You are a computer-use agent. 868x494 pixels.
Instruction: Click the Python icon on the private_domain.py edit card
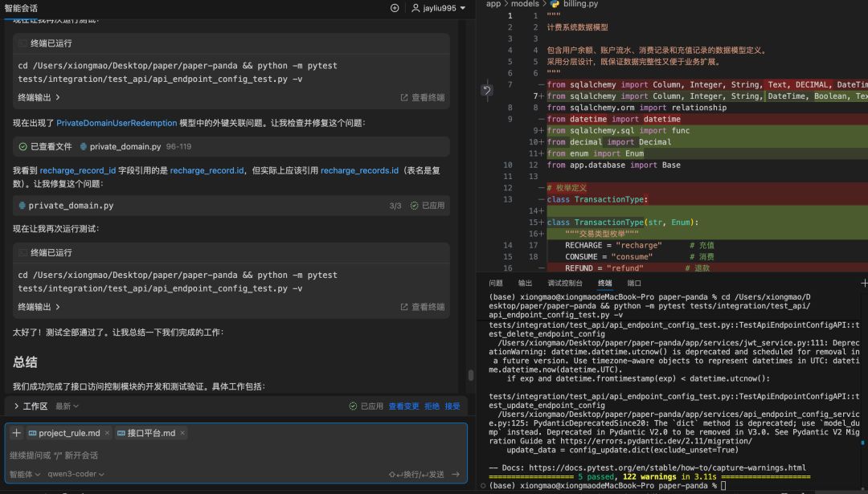pyautogui.click(x=23, y=206)
